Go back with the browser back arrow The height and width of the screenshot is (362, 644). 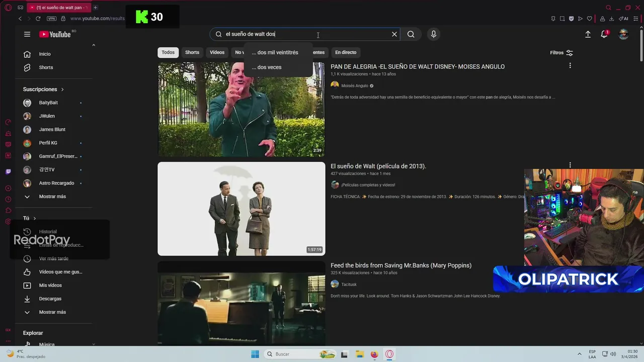click(20, 19)
